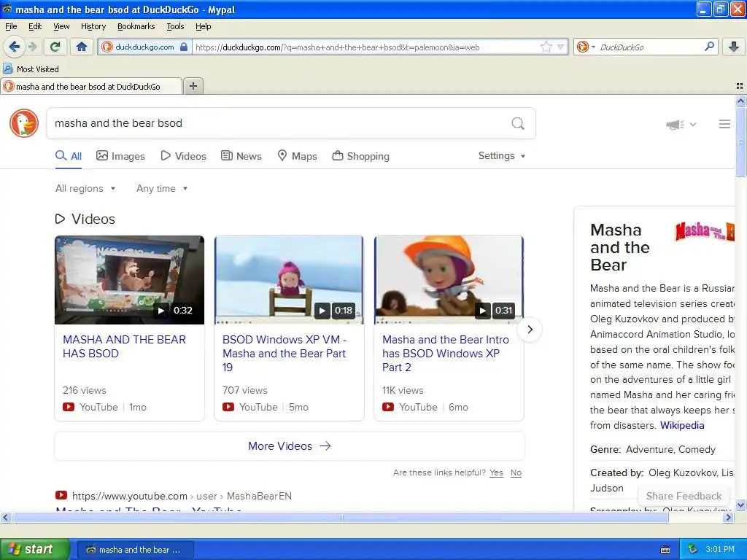Open the Downloads arrow icon

pos(734,47)
